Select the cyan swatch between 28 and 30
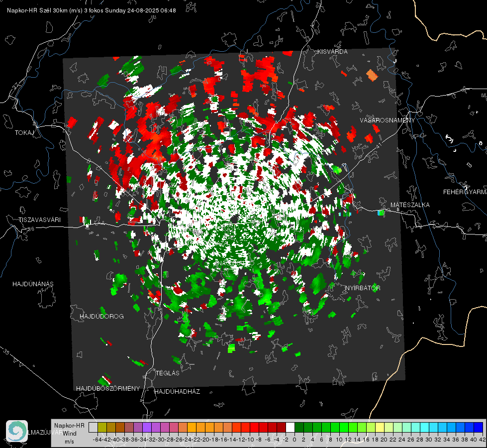Screen dimensions: 487x448 click(x=425, y=428)
